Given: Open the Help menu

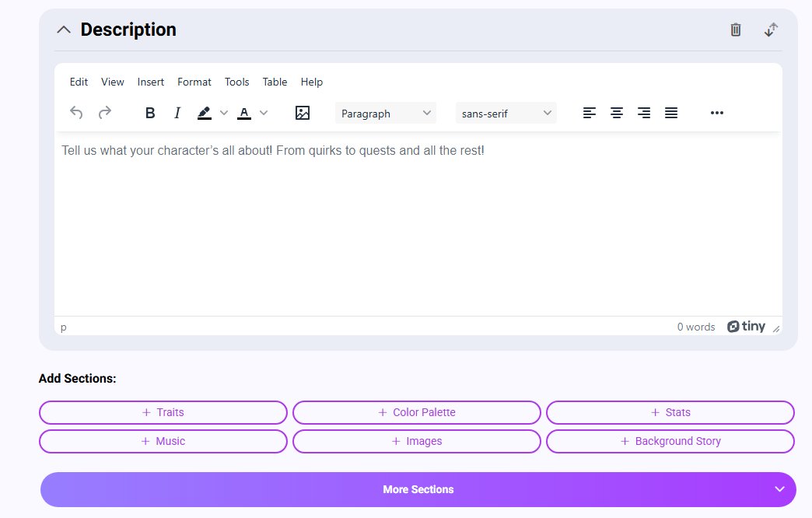Looking at the screenshot, I should point(312,82).
